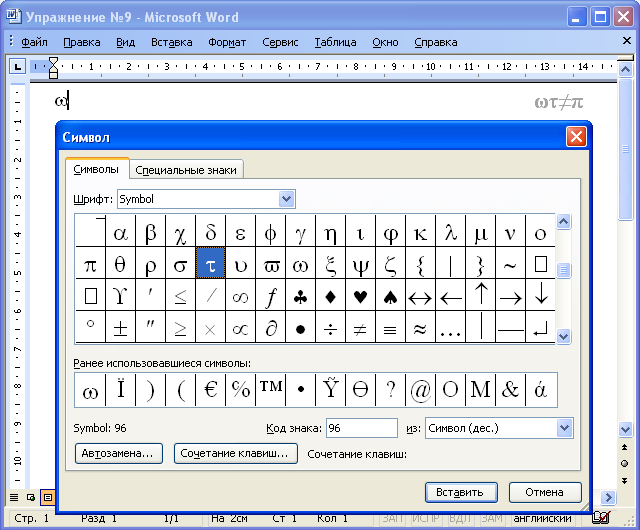Click the ruler indent marker
Screen dimensions: 640x530
click(x=53, y=67)
